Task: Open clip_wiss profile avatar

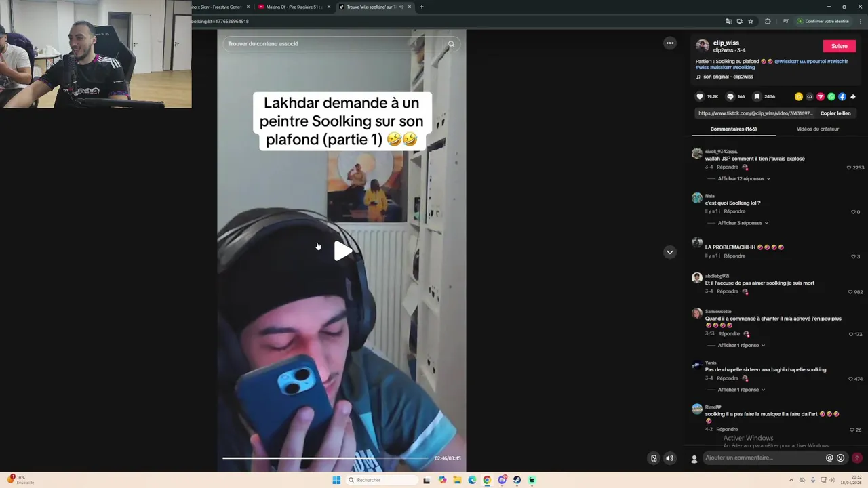Action: [x=703, y=45]
